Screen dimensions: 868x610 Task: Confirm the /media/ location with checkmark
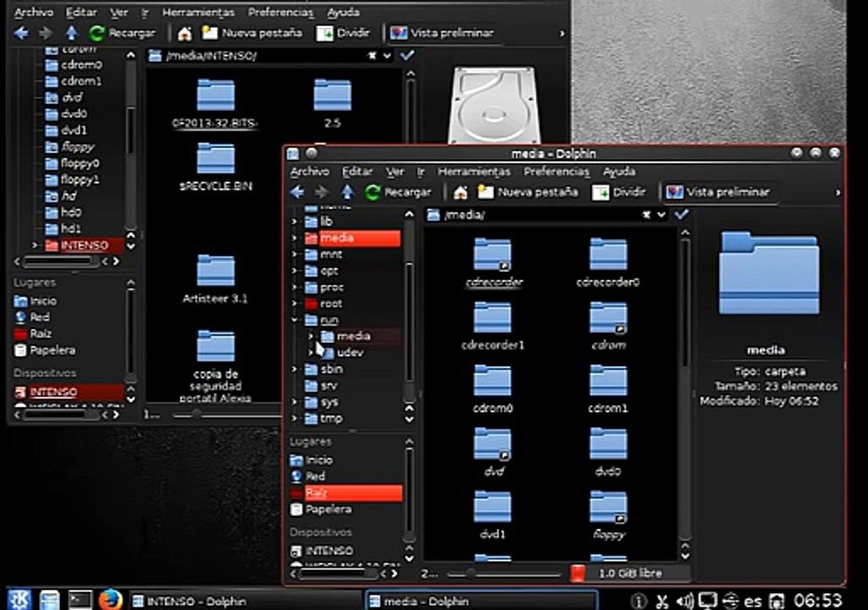(x=681, y=215)
